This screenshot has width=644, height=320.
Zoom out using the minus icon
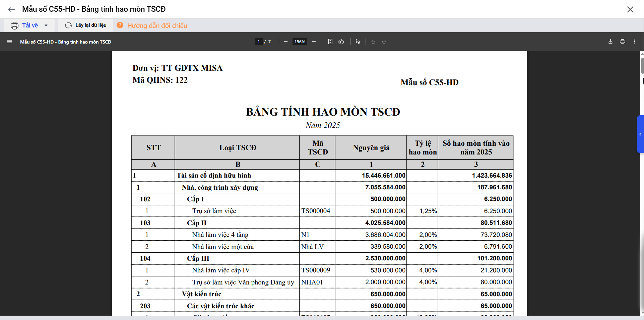(286, 42)
